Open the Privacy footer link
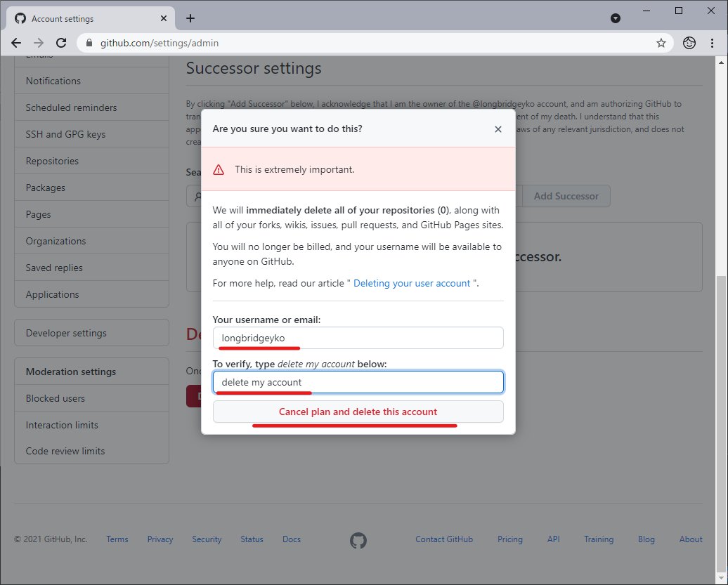 160,539
